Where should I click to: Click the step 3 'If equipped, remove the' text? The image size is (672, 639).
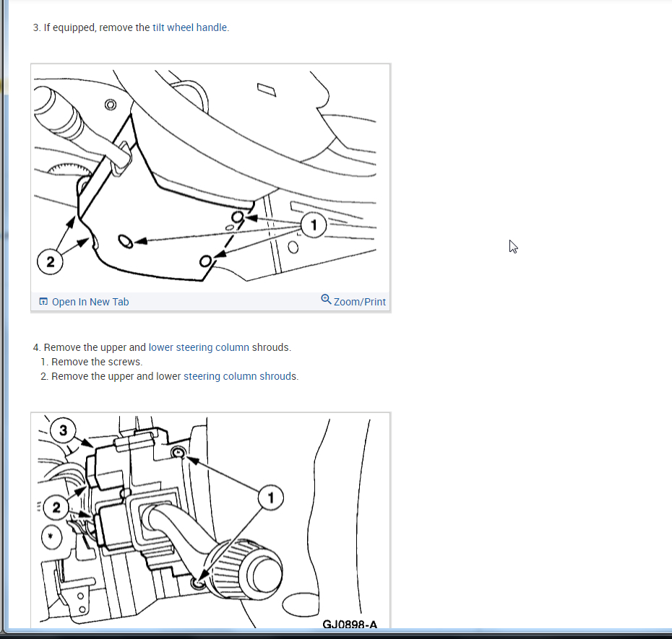point(97,27)
